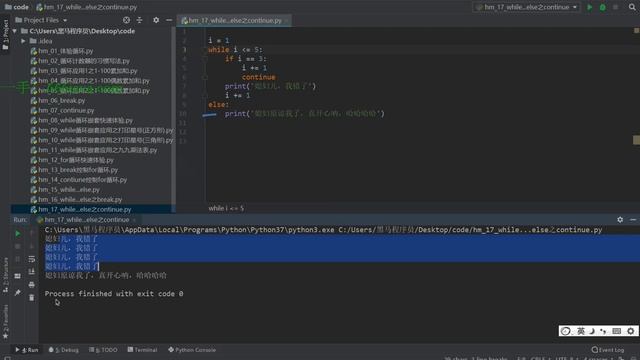This screenshot has height=360, width=640.
Task: Click the IME logo icon in input toolbar
Action: point(565,331)
